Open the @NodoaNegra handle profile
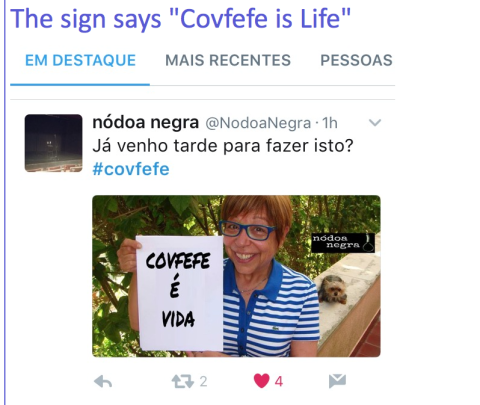The image size is (480, 405). [258, 123]
